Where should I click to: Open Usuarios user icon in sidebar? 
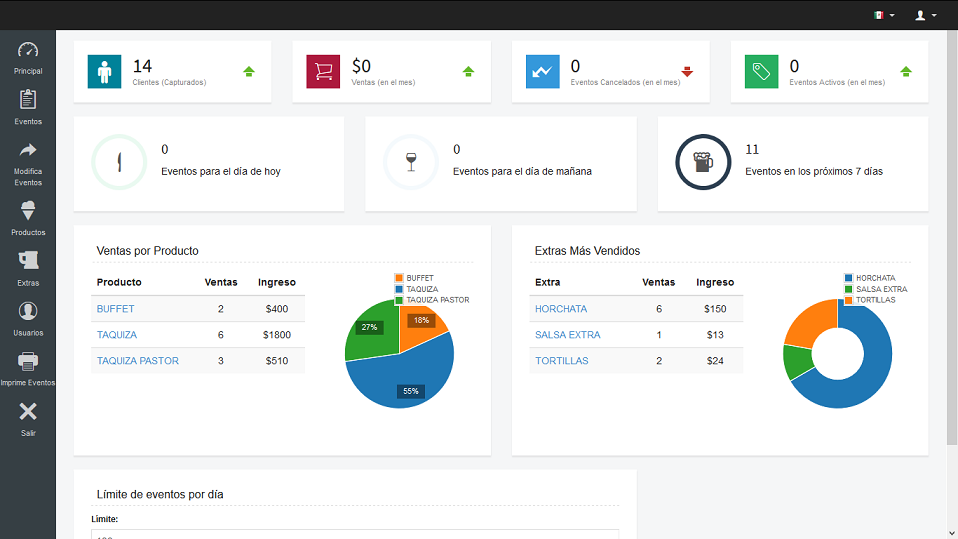coord(28,312)
